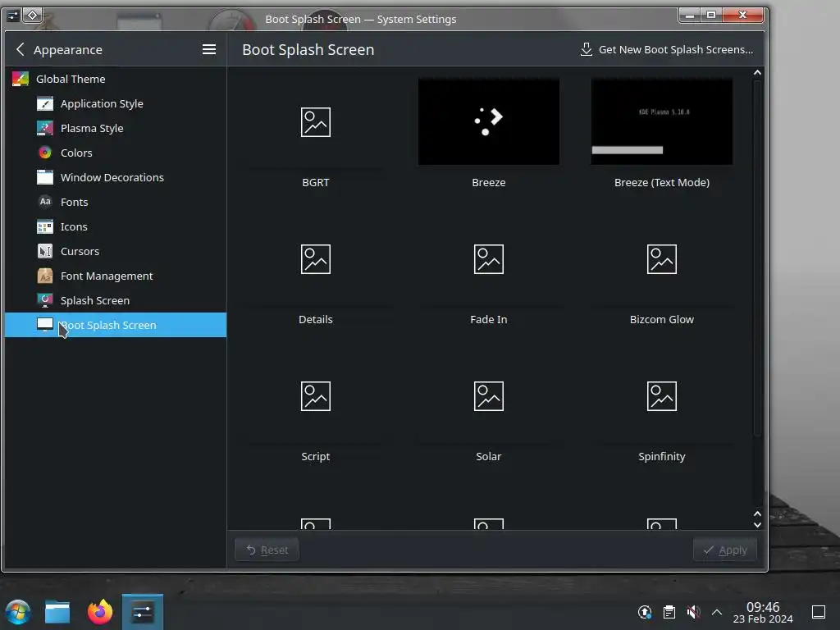This screenshot has width=840, height=630.
Task: Click the Splash Screen icon
Action: coord(45,300)
